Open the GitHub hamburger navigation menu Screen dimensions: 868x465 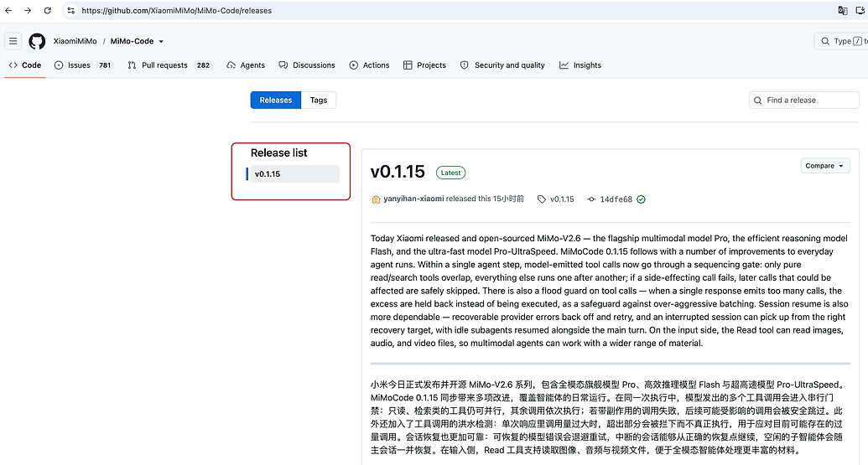pyautogui.click(x=13, y=41)
